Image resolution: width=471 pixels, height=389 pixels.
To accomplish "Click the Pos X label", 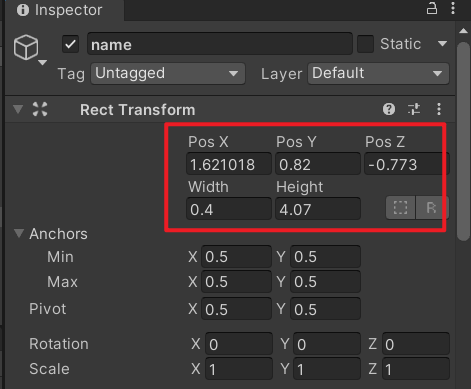I will (208, 142).
